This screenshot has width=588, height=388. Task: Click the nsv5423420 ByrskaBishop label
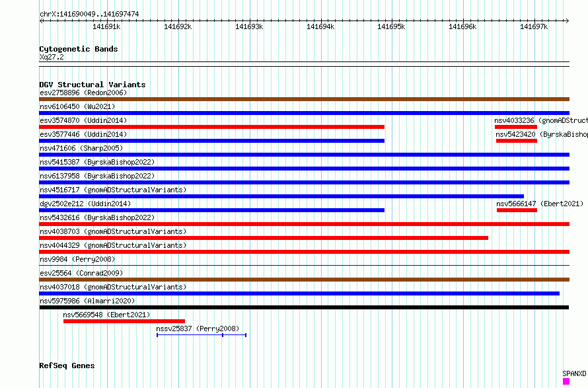point(542,134)
